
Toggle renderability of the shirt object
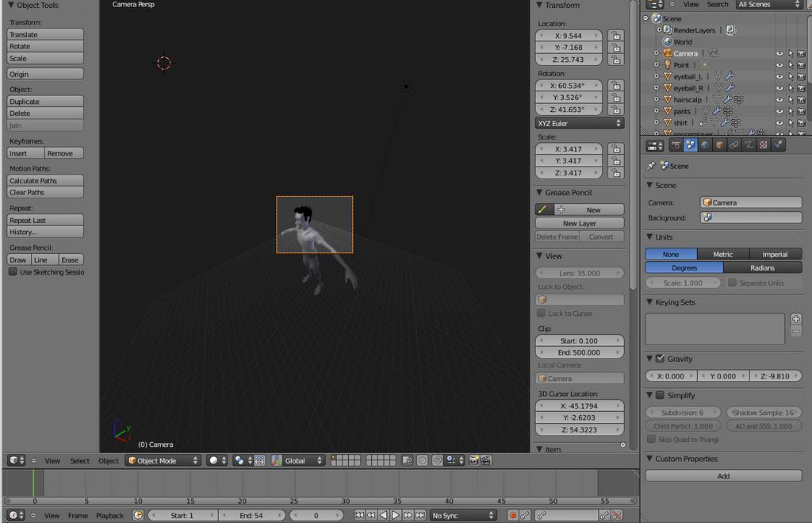pos(801,123)
